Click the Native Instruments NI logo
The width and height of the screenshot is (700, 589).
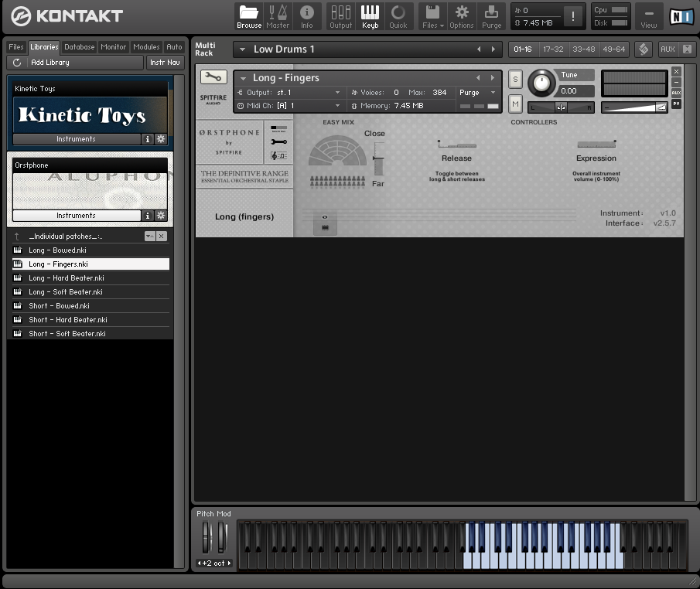pos(681,16)
